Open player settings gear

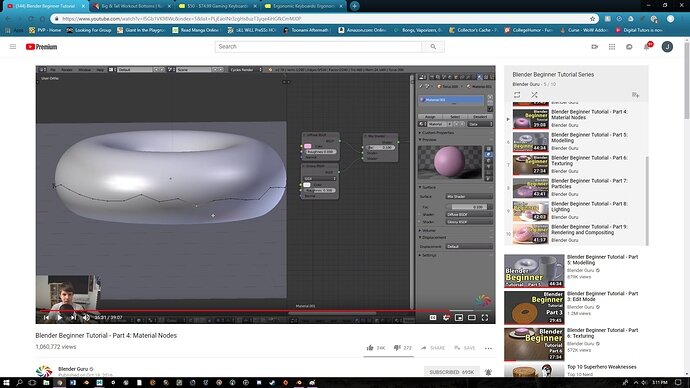point(446,317)
